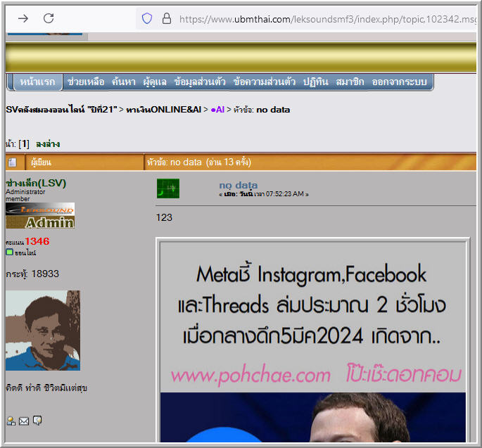Open the ปฏิทิน calendar menu
Image resolution: width=482 pixels, height=448 pixels.
click(316, 82)
